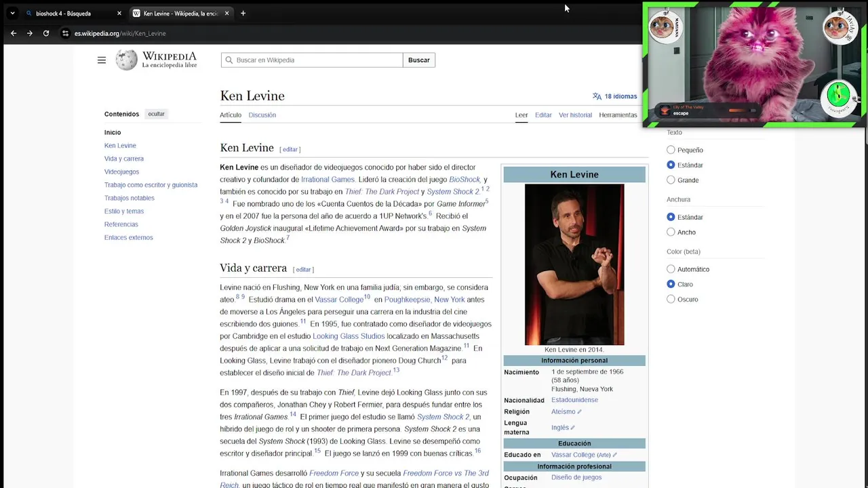Close the bioshock 4 - Búsqueda tab
The width and height of the screenshot is (868, 488).
click(x=119, y=14)
